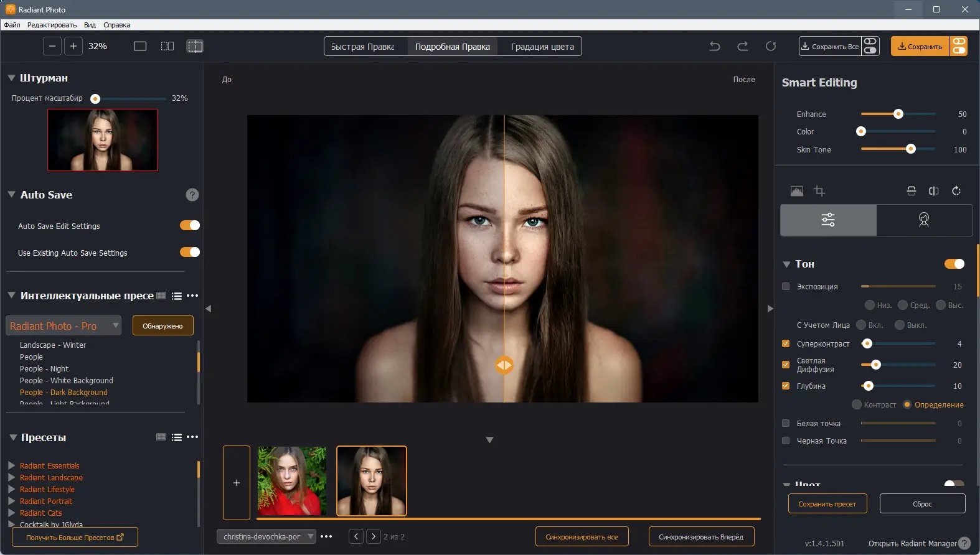Undo the last edit
Image resolution: width=980 pixels, height=555 pixels.
point(715,46)
